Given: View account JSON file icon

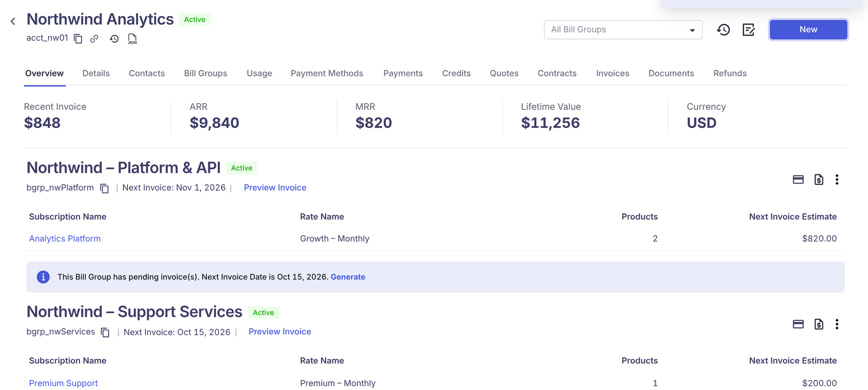Looking at the screenshot, I should point(132,39).
